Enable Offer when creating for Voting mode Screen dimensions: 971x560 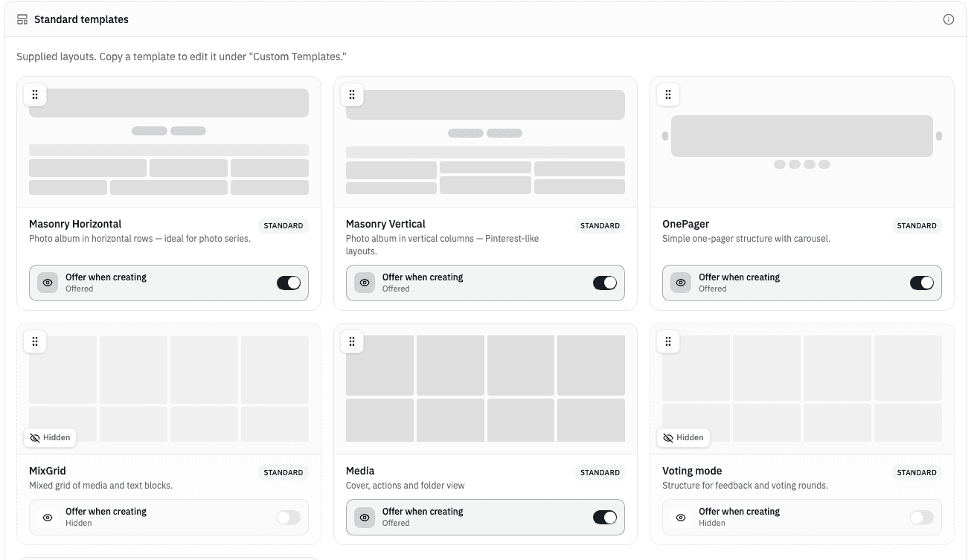click(x=922, y=517)
